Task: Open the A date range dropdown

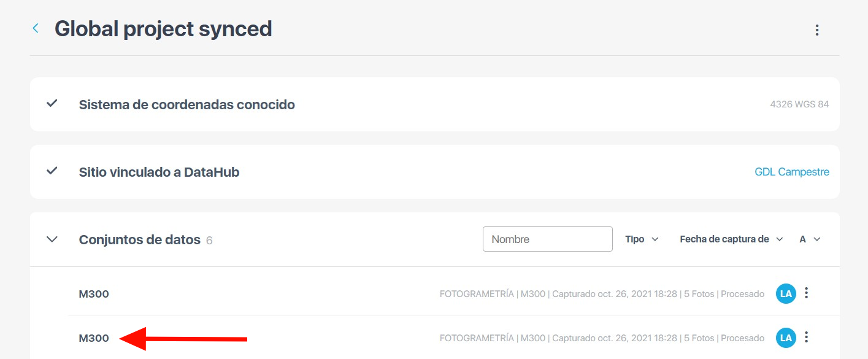Action: coord(810,239)
